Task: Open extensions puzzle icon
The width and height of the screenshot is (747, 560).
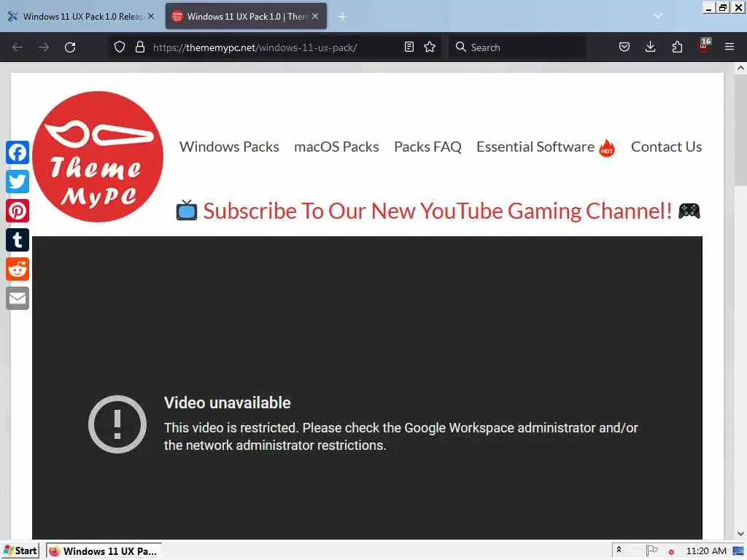Action: [x=677, y=47]
